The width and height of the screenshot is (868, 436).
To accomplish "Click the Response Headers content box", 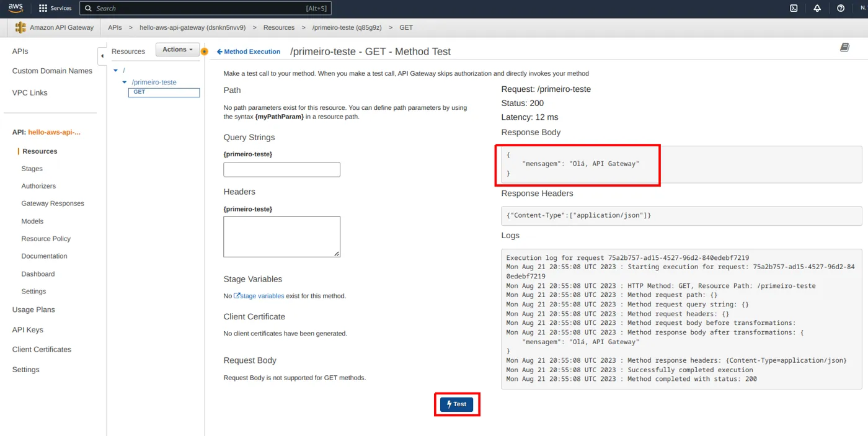I will pos(681,215).
